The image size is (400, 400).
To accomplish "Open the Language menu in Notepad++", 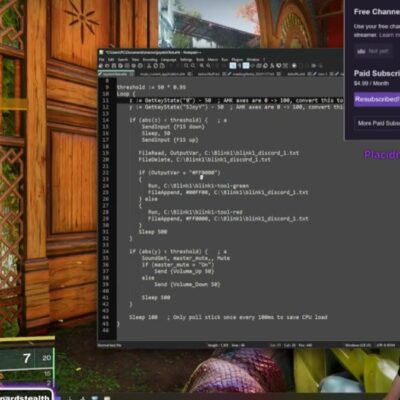I will tap(168, 60).
